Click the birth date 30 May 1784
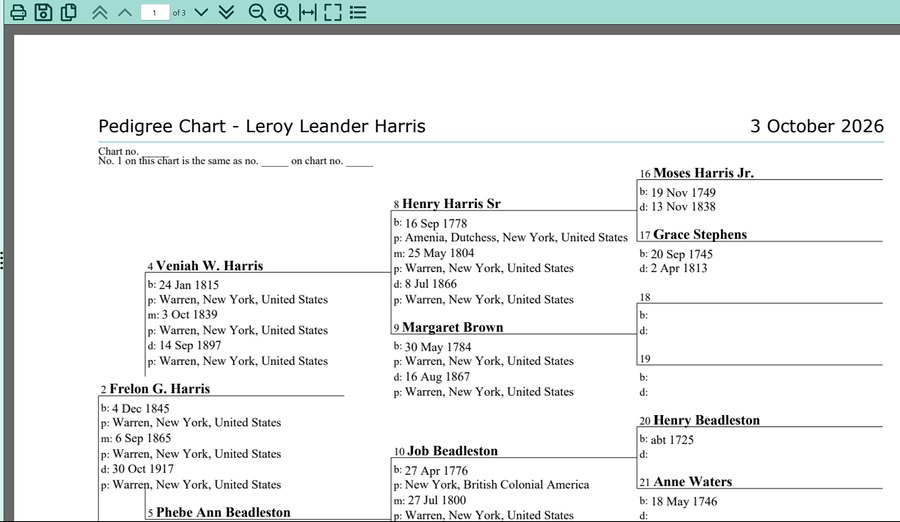 (x=438, y=347)
